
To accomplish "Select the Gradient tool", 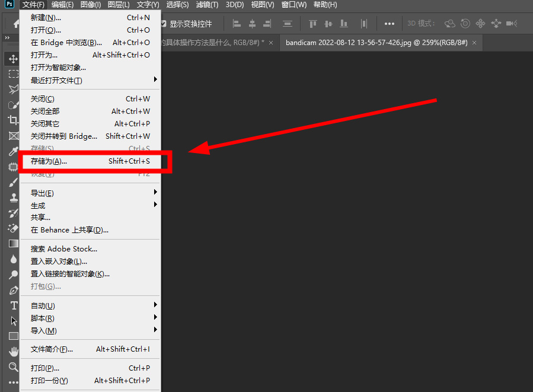I will 13,244.
